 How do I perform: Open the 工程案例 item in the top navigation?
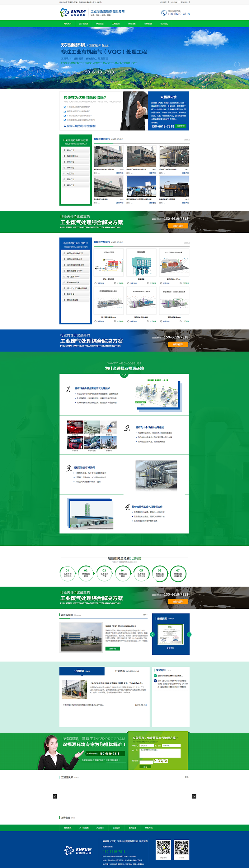click(x=116, y=24)
